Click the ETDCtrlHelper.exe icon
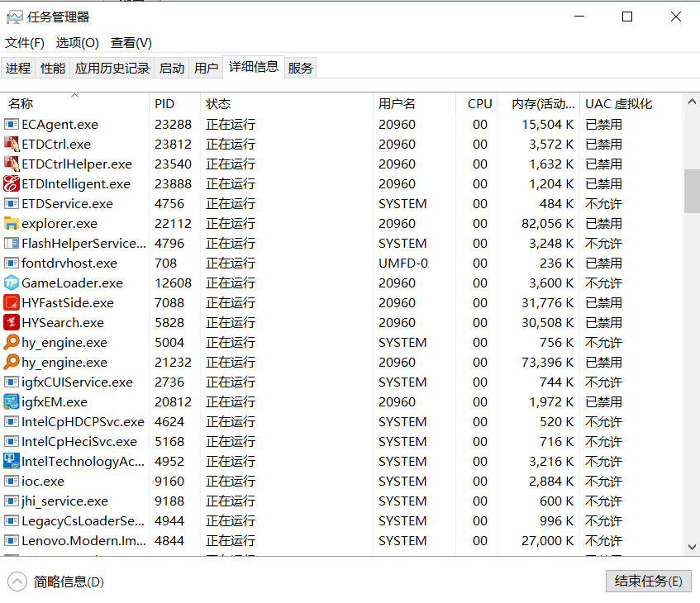The image size is (700, 603). (12, 164)
